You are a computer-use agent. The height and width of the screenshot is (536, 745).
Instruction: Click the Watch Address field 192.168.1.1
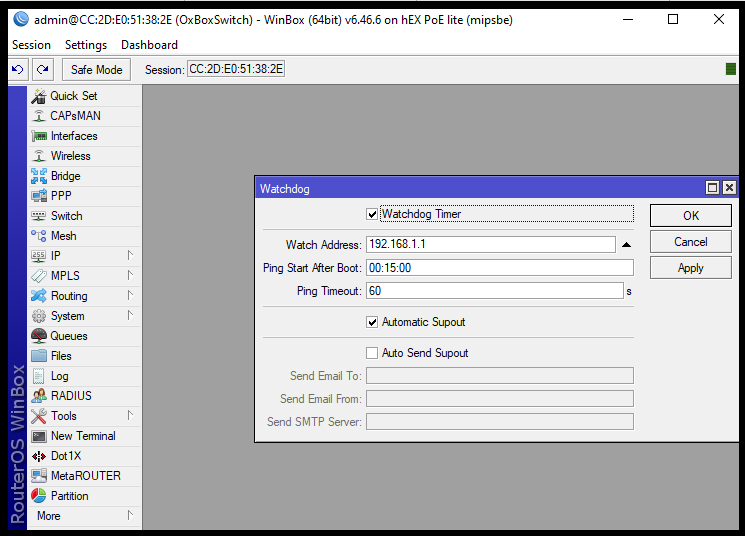coord(491,244)
